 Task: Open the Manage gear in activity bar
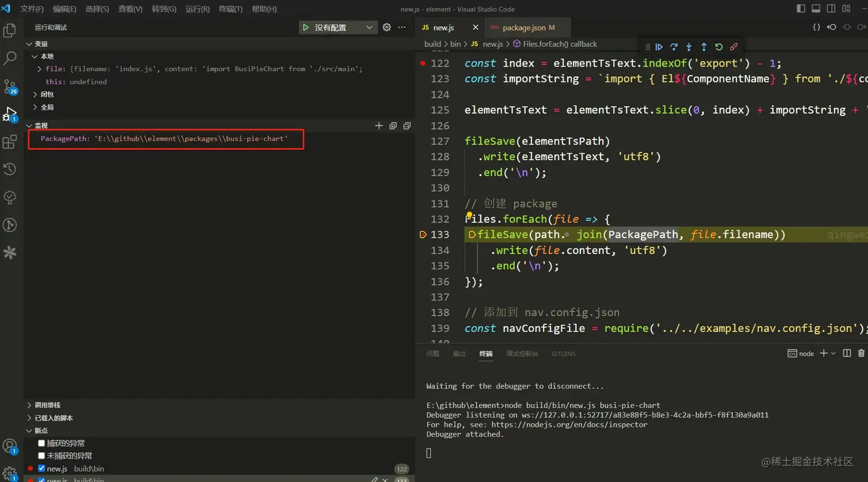point(10,474)
